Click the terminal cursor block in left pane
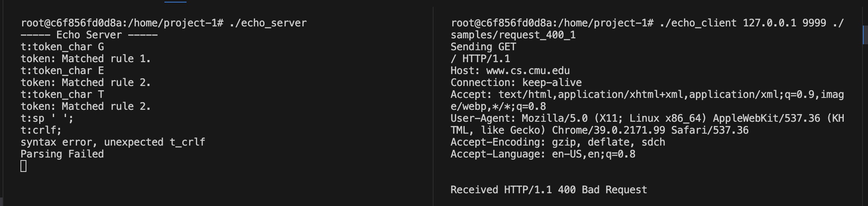The image size is (868, 206). pos(23,166)
